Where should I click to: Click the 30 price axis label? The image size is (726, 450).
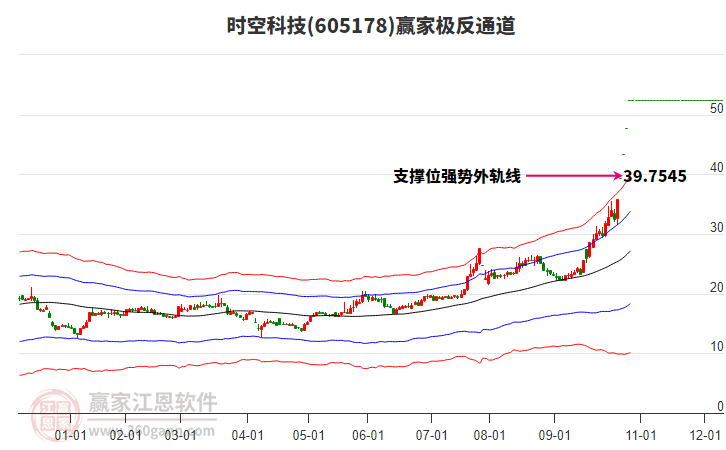pos(717,228)
